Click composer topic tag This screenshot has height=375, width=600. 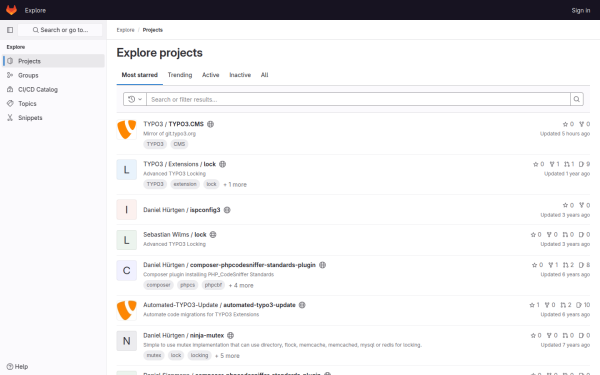(x=158, y=285)
